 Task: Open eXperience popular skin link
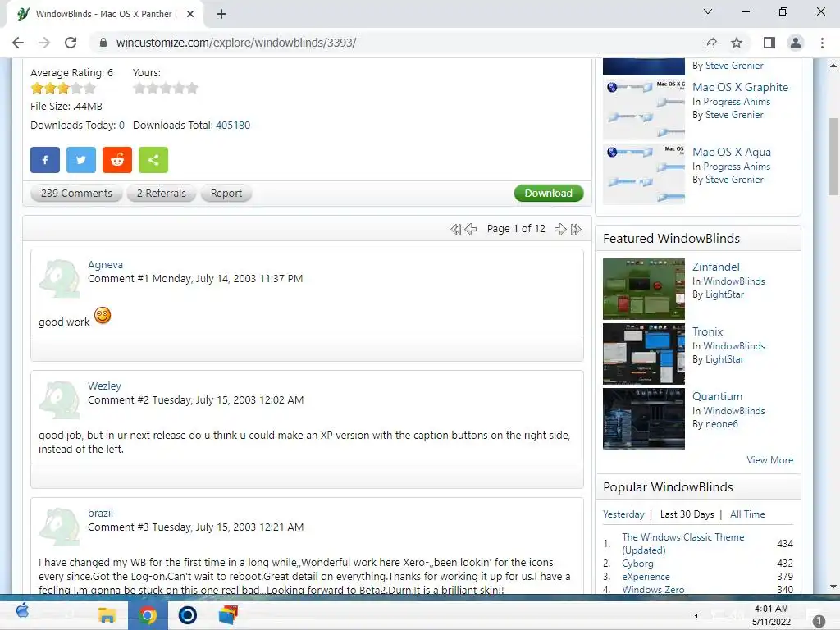point(646,577)
